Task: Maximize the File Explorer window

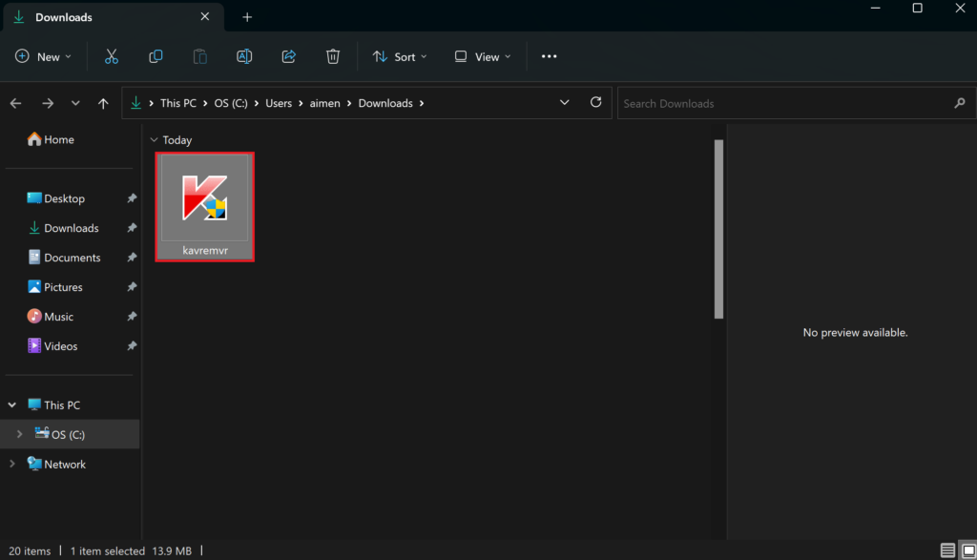Action: pyautogui.click(x=917, y=8)
